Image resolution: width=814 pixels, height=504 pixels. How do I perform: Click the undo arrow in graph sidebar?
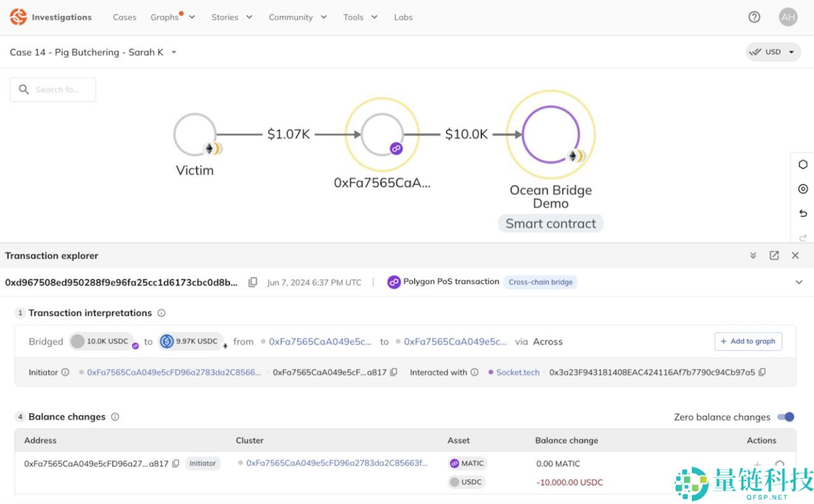(803, 214)
